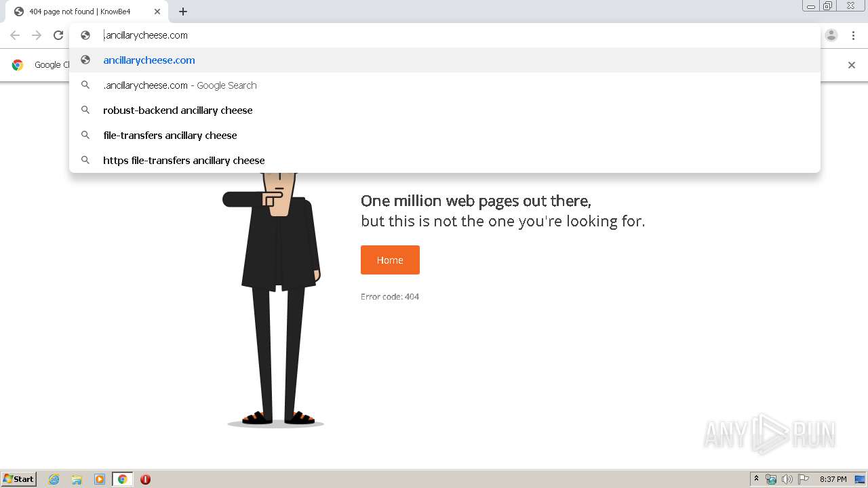The width and height of the screenshot is (868, 488).
Task: Click the red stop-sign taskbar icon
Action: coord(145,479)
